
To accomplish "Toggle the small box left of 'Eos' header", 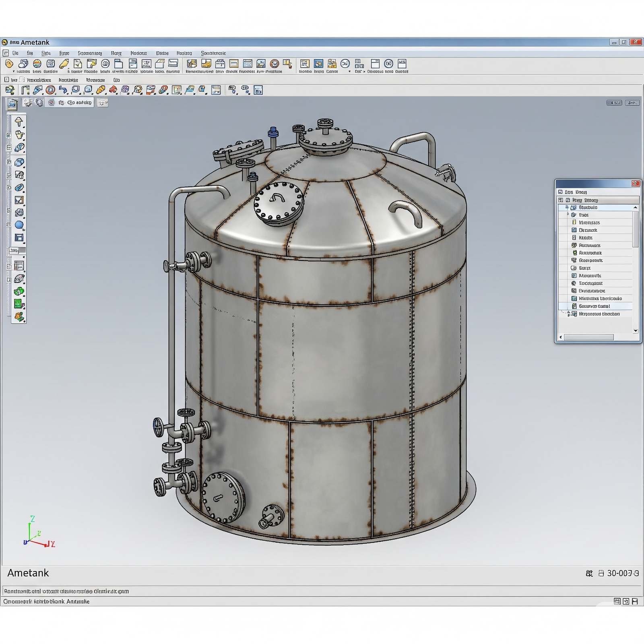I will coord(560,192).
